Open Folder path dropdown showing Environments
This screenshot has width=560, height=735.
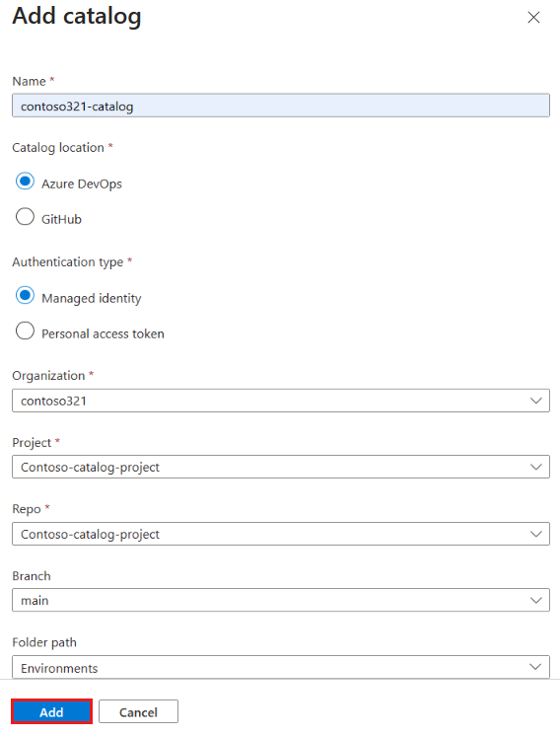tap(281, 667)
